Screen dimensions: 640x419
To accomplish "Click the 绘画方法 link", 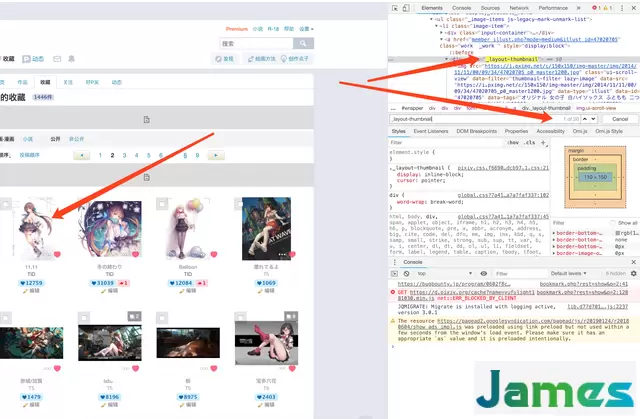I will click(x=262, y=59).
